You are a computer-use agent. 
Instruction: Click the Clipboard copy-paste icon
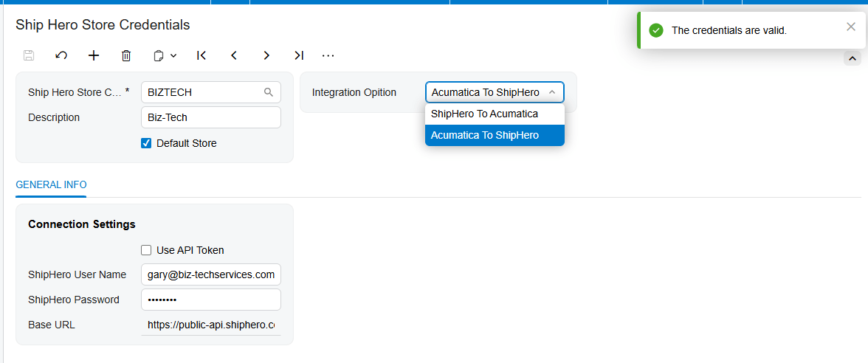click(x=158, y=55)
